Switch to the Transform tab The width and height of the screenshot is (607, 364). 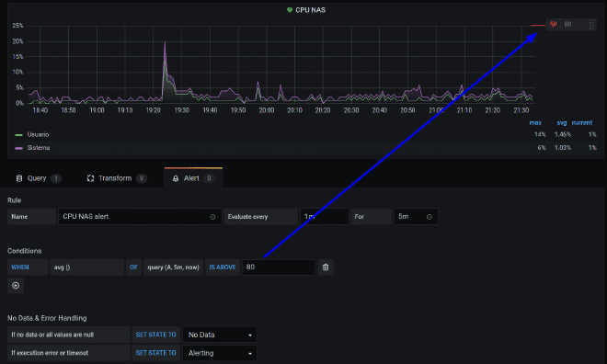[117, 178]
